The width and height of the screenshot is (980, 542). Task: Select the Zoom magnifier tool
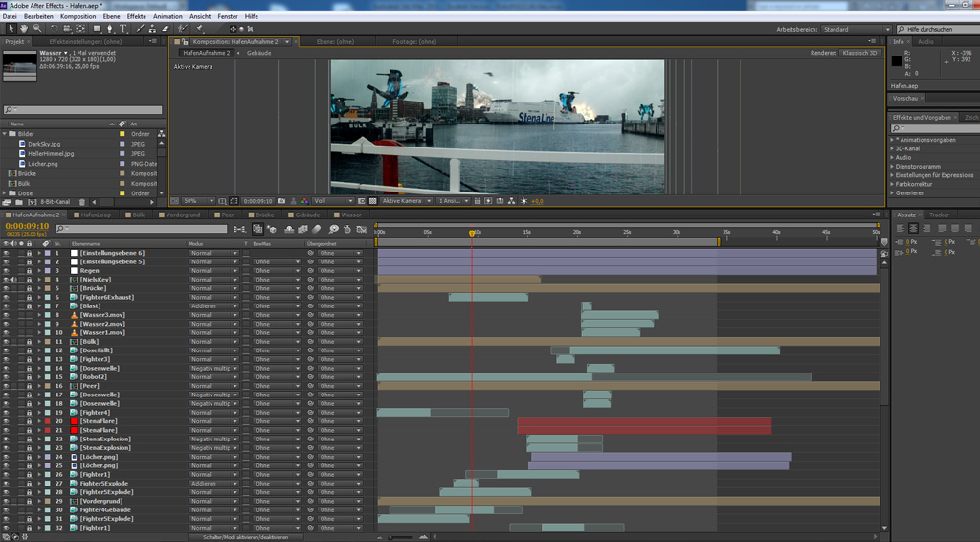37,29
